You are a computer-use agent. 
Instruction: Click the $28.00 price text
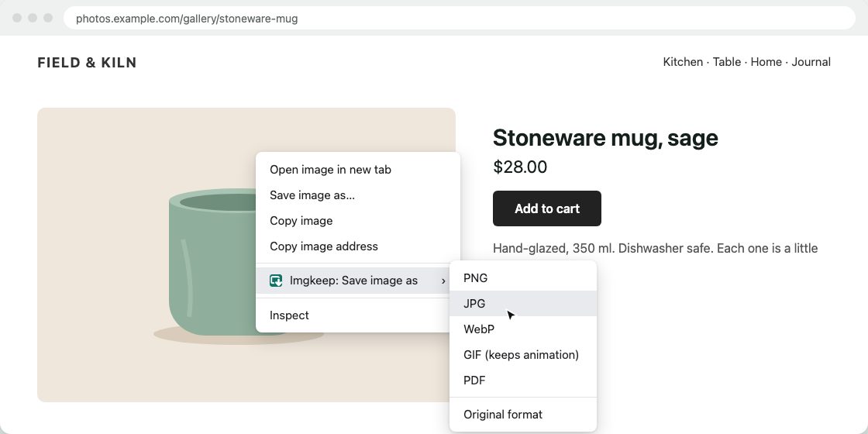coord(520,167)
